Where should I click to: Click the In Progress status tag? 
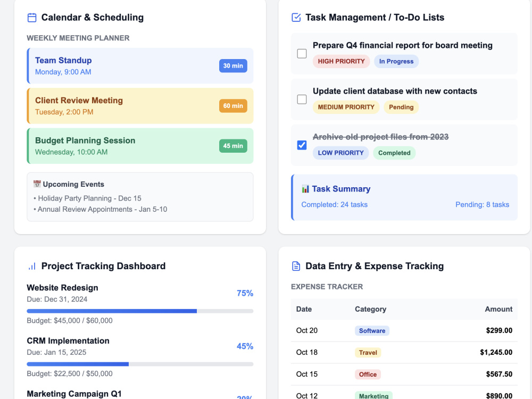point(396,61)
